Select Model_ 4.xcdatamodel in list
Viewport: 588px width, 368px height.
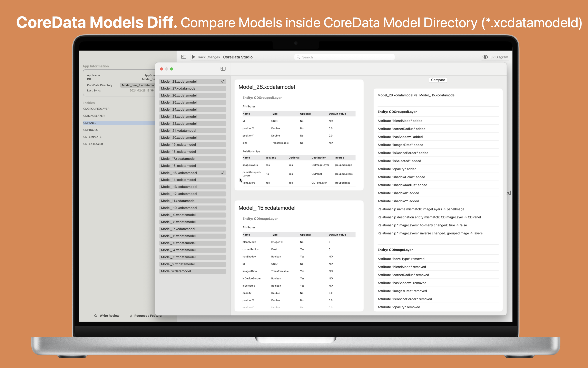click(x=193, y=250)
